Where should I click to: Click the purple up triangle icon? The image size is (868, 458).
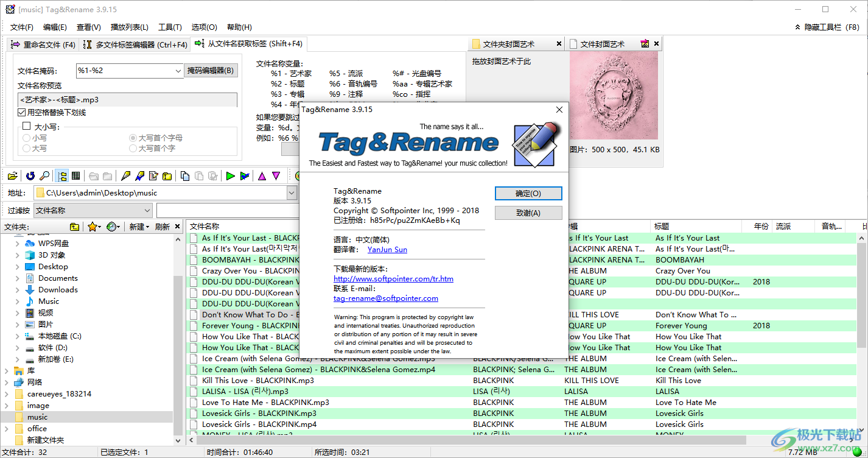(x=262, y=176)
